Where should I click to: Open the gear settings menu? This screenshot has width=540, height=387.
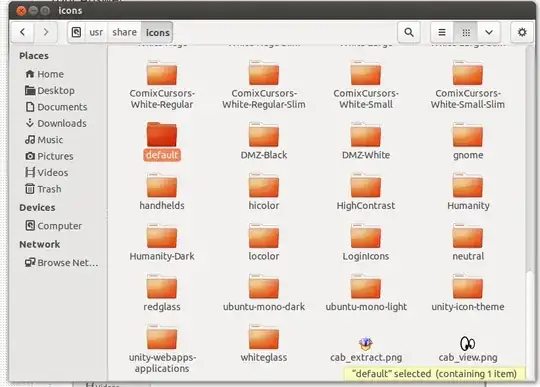tap(522, 32)
